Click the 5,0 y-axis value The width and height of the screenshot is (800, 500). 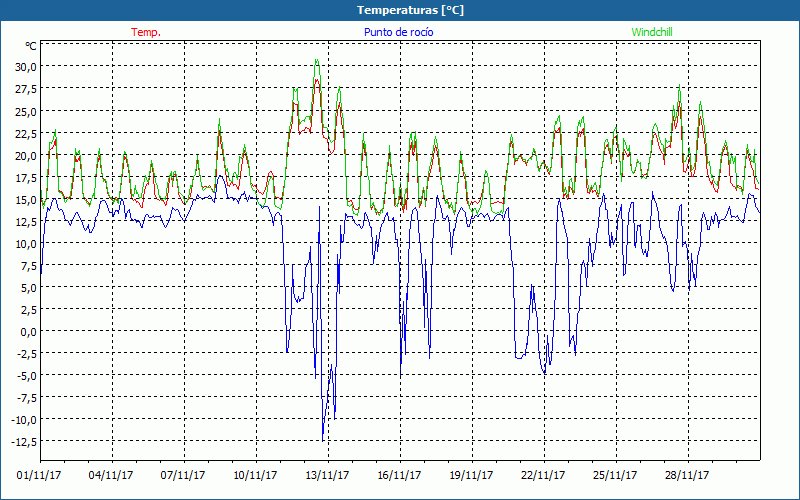pyautogui.click(x=29, y=288)
